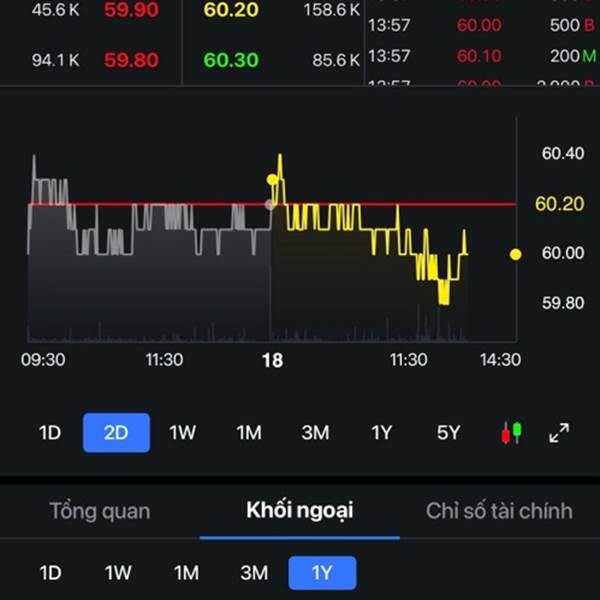The width and height of the screenshot is (600, 600).
Task: Select 1M period under Khối ngoại
Action: [186, 573]
